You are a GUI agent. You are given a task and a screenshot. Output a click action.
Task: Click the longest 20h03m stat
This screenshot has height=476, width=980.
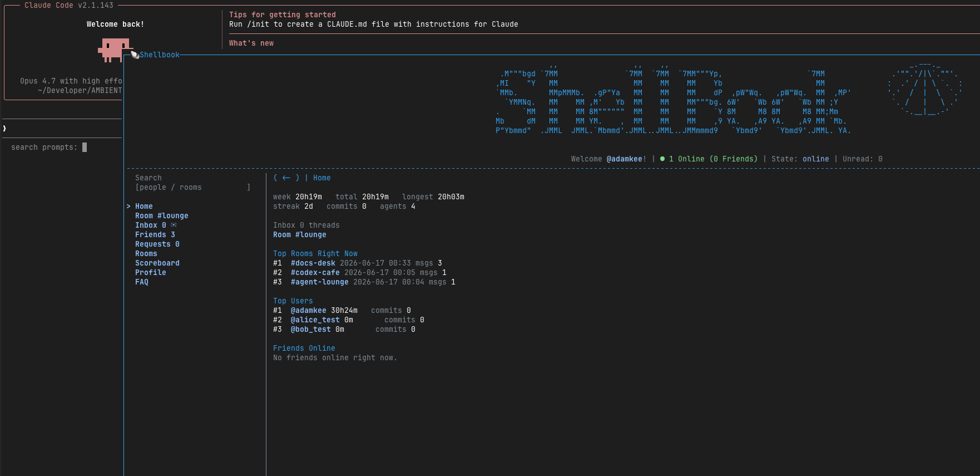tap(433, 197)
